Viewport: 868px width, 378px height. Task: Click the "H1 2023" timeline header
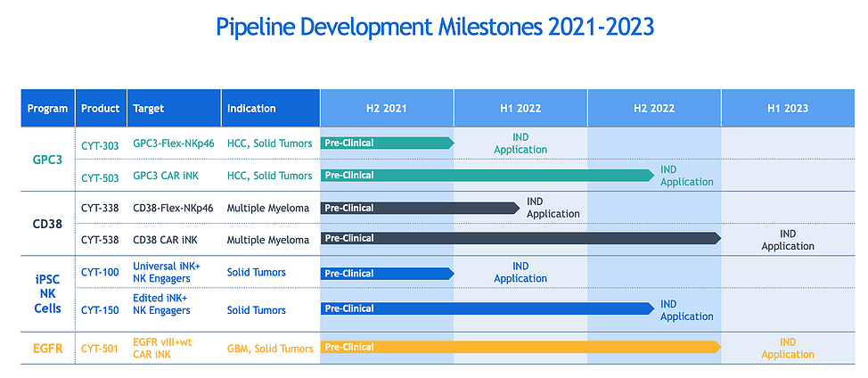point(788,109)
